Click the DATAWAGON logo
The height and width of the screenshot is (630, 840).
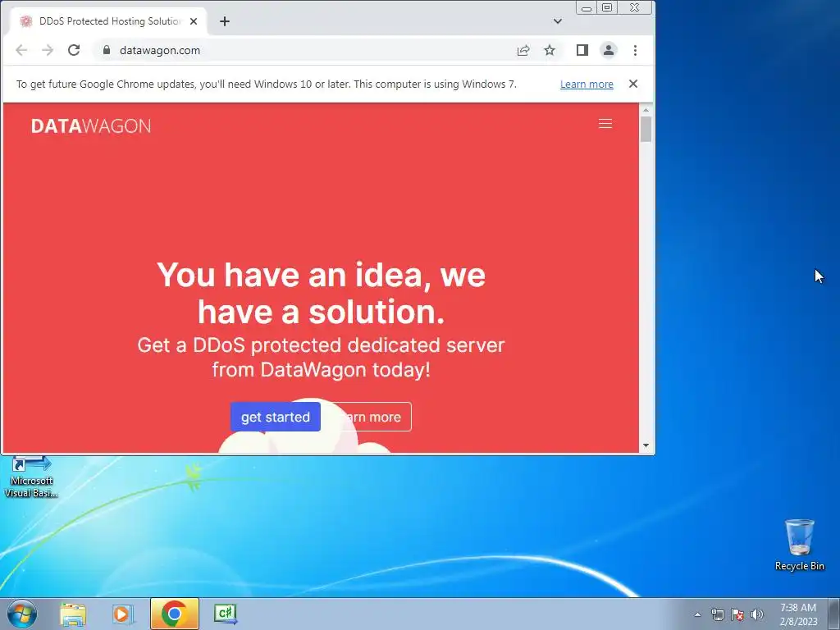point(91,126)
